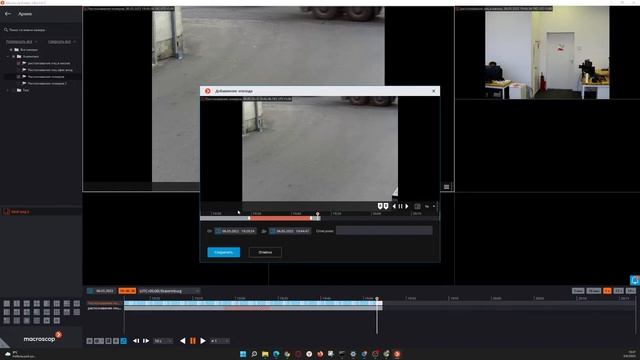The image size is (640, 360).
Task: Open the dialog player speed dropdown
Action: 430,207
